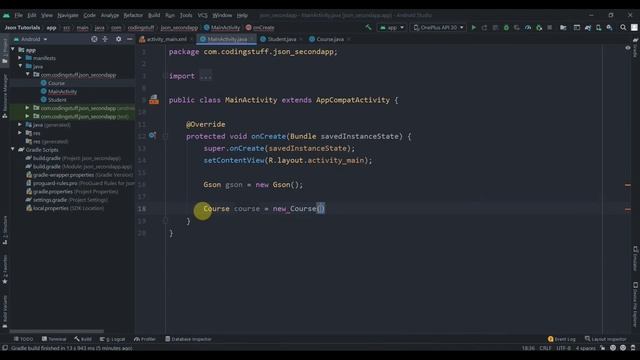Open the Terminal tool window
The height and width of the screenshot is (360, 640).
click(x=54, y=339)
